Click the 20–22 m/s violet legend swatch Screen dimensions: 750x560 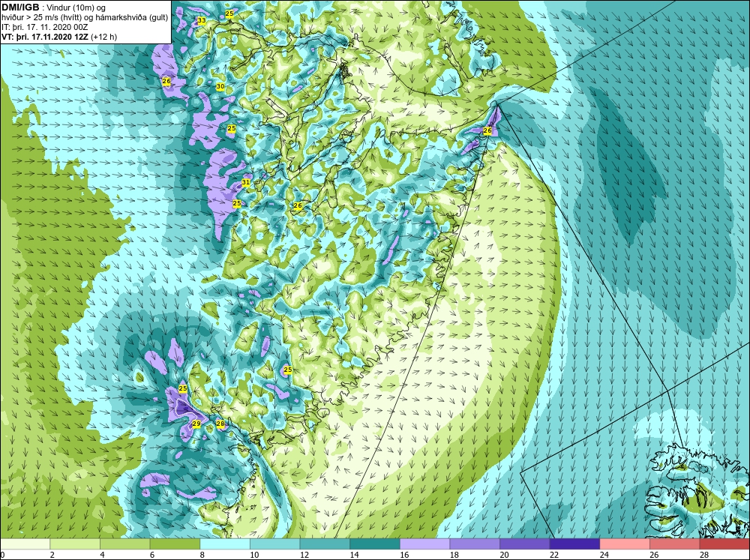coord(525,544)
